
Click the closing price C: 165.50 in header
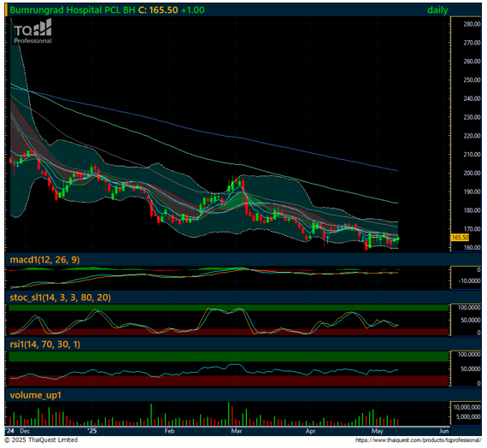[158, 10]
